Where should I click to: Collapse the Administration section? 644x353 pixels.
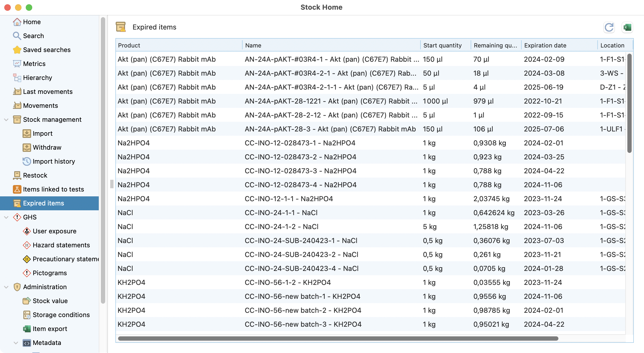[x=6, y=287]
